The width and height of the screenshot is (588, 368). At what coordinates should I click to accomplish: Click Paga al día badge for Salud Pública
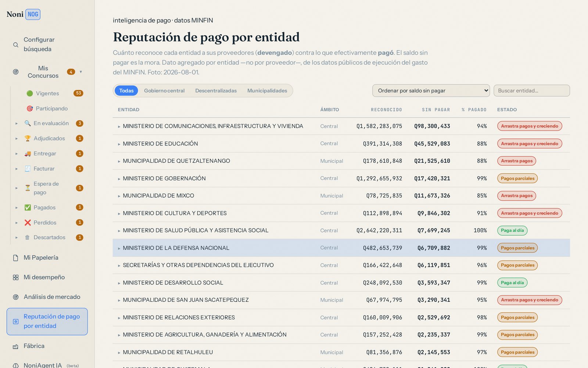512,230
